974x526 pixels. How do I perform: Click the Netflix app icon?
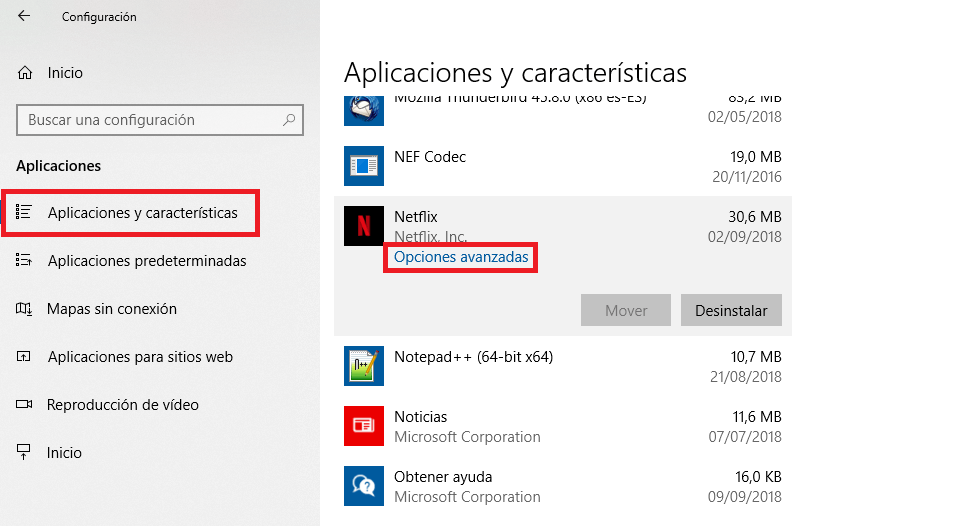tap(364, 226)
